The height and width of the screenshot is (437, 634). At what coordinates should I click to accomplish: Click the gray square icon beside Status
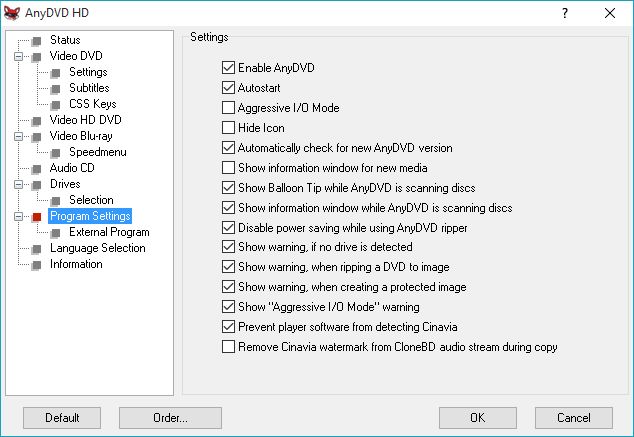click(37, 40)
